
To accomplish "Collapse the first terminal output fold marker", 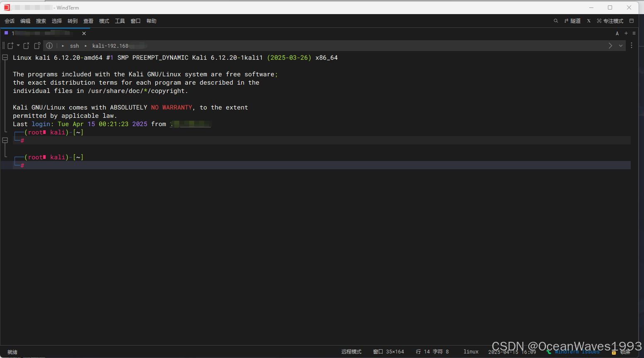I will tap(5, 58).
